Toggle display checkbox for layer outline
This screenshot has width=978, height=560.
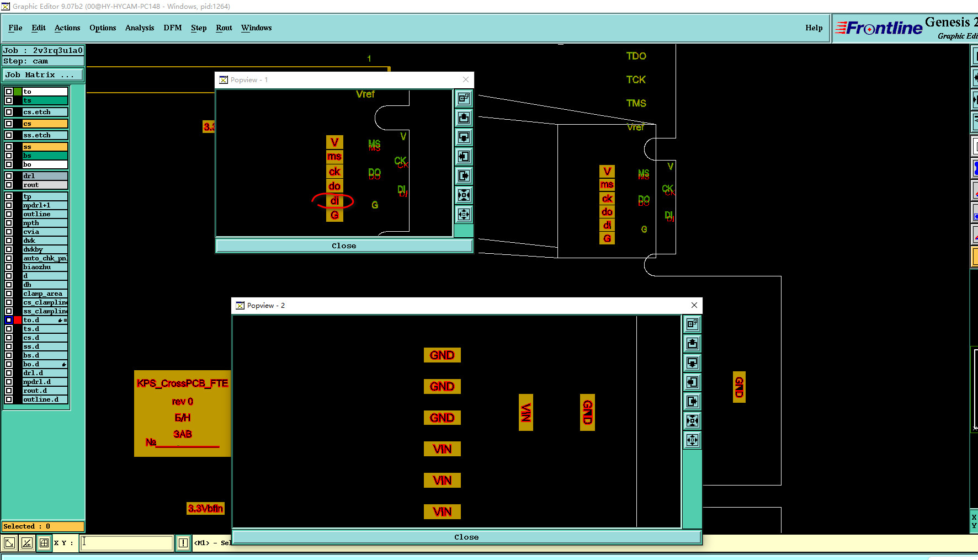[9, 214]
